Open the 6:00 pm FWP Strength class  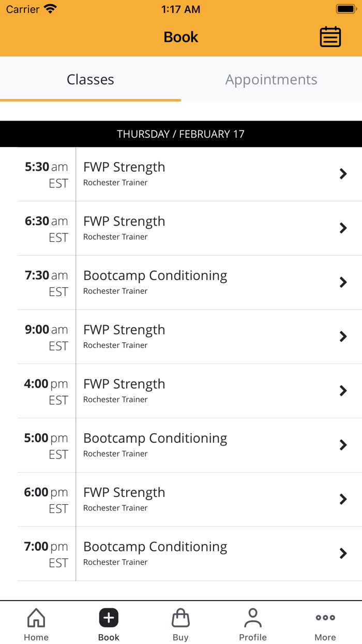pos(181,499)
